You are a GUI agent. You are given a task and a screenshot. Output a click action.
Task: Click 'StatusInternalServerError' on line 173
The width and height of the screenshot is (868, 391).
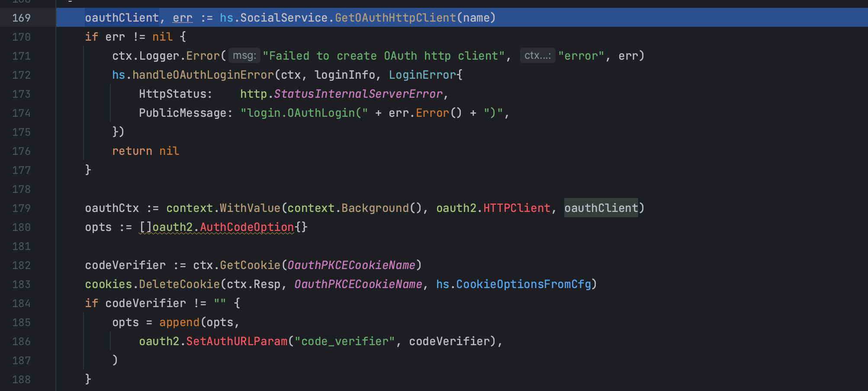359,94
